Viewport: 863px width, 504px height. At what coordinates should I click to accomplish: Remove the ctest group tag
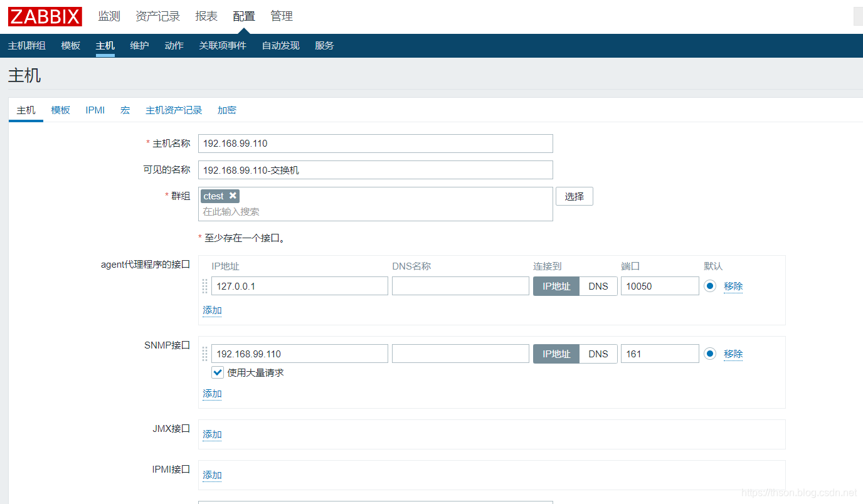coord(233,196)
